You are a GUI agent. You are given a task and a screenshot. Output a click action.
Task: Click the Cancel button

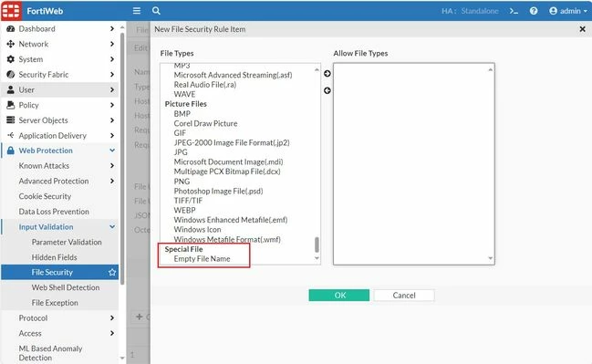tap(404, 296)
